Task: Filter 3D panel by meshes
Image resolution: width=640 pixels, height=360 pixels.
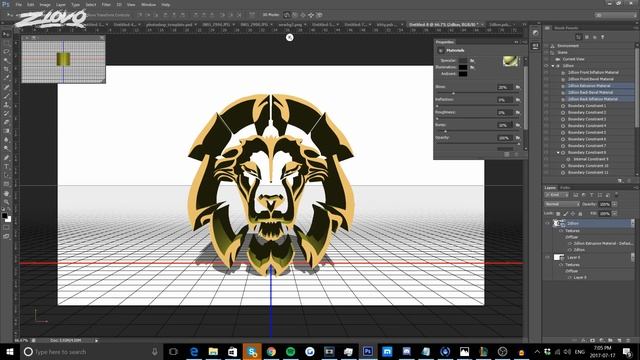Action: point(587,37)
